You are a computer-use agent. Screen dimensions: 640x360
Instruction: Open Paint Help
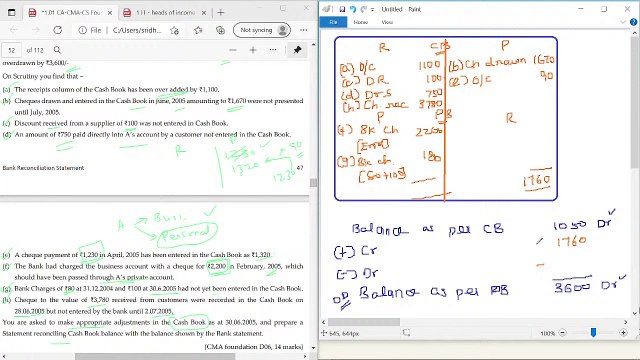coord(633,22)
